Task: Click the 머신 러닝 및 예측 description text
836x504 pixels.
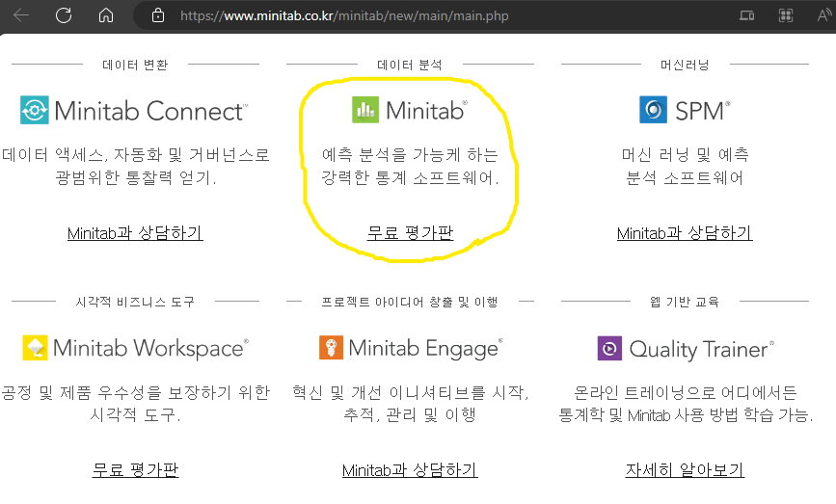Action: pyautogui.click(x=686, y=154)
